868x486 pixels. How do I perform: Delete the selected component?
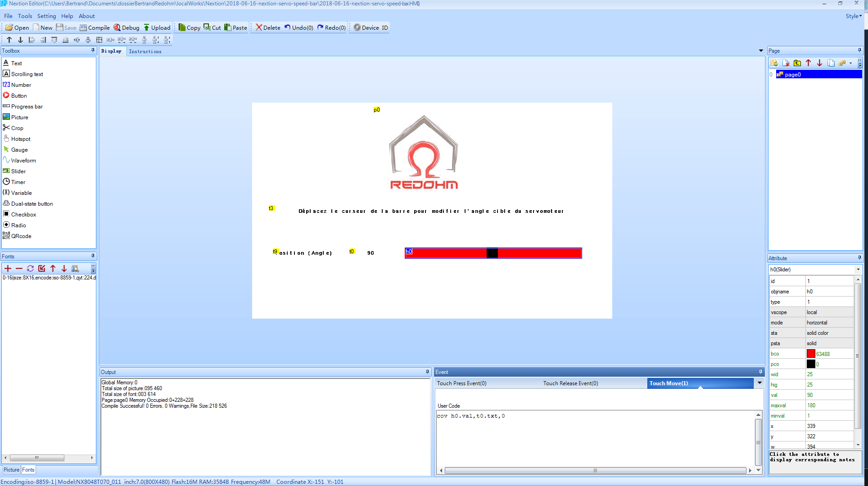click(268, 27)
